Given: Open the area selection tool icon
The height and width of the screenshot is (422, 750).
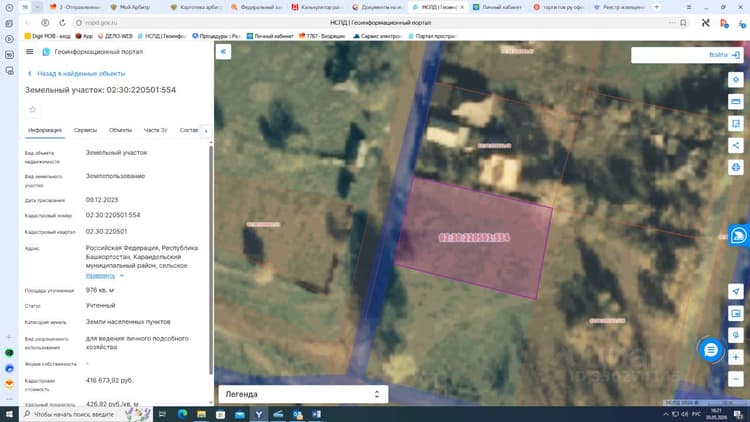Looking at the screenshot, I should click(x=736, y=123).
